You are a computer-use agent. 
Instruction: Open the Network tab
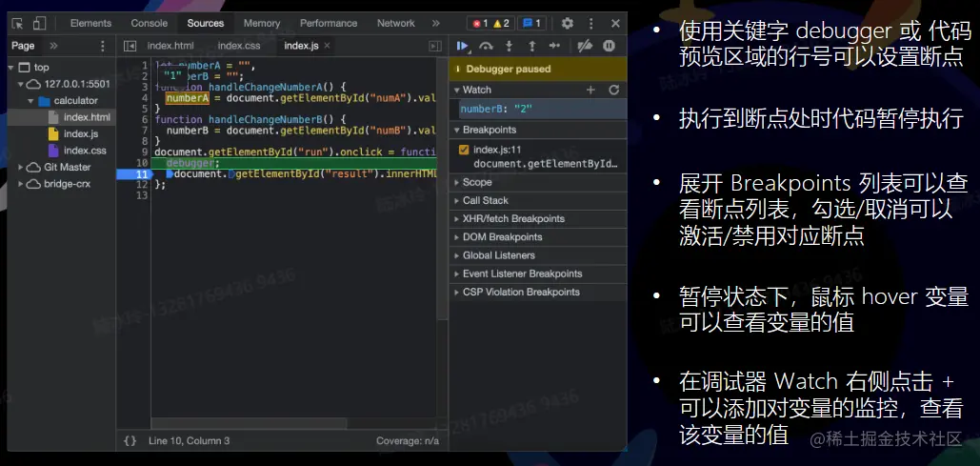395,23
